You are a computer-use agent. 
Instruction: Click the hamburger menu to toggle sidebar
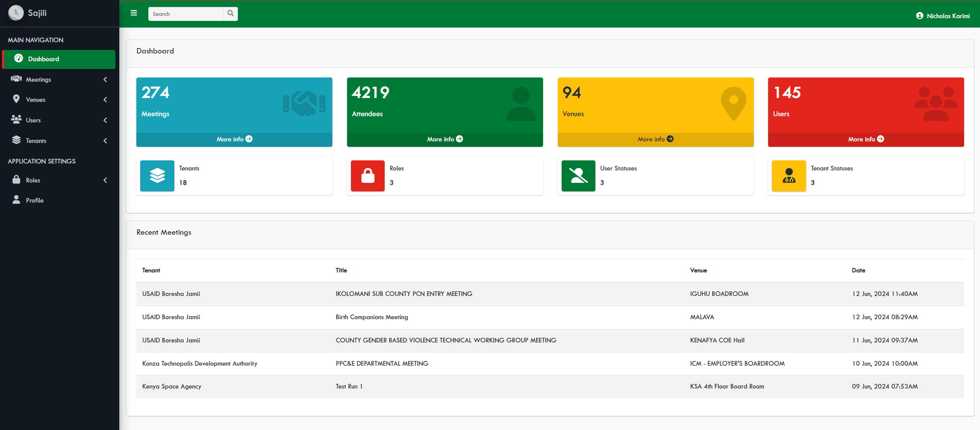[134, 13]
